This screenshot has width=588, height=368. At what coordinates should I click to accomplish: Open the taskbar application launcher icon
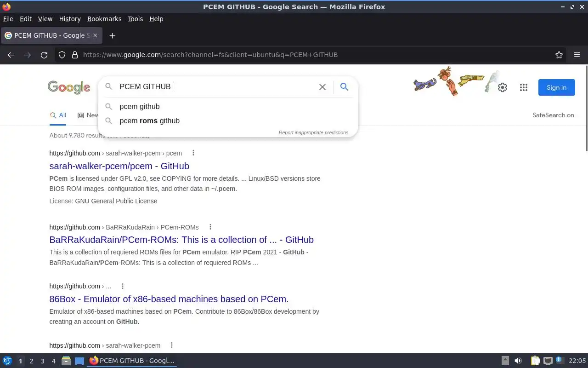click(7, 361)
